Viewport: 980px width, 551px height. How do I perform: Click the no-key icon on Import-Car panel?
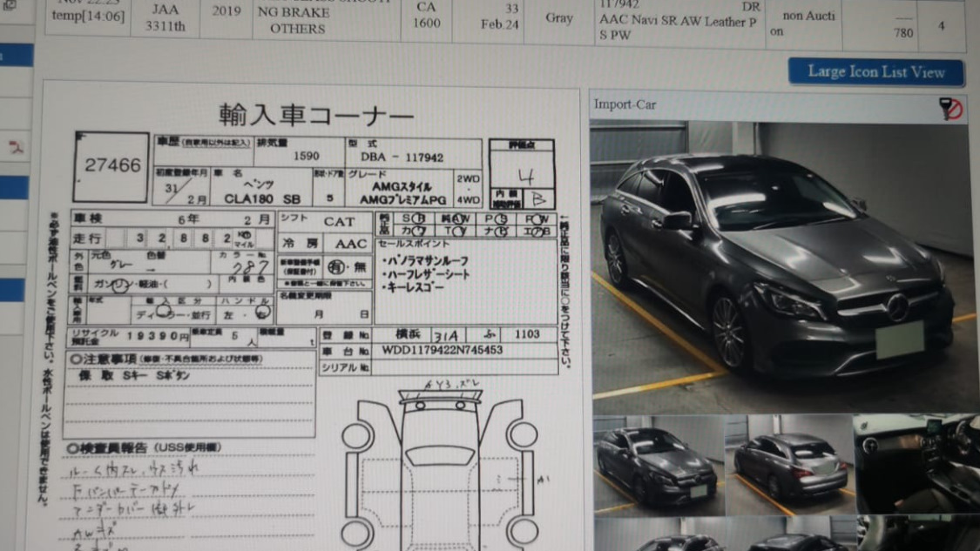pos(950,109)
